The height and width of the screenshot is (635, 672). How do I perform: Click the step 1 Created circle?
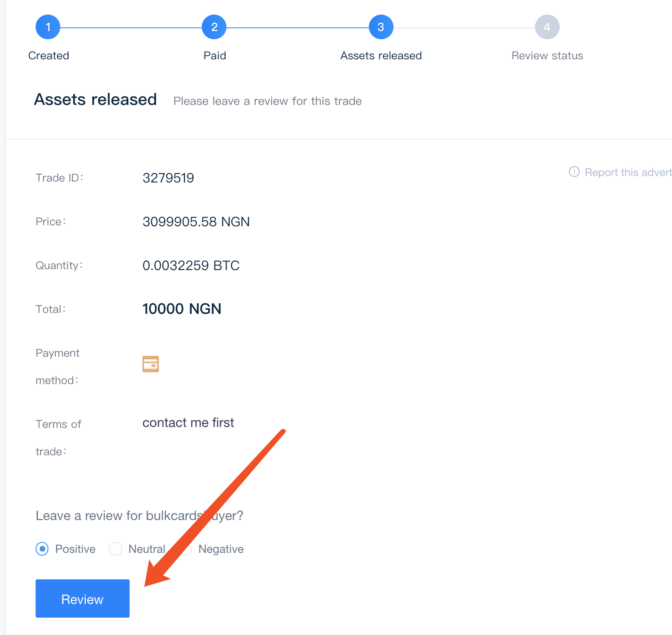(x=48, y=27)
